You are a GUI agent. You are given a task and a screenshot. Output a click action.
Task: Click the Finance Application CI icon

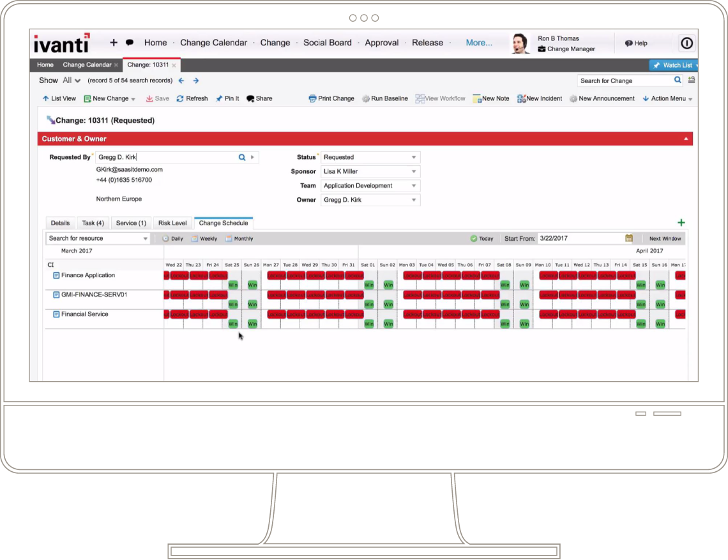[x=56, y=275]
